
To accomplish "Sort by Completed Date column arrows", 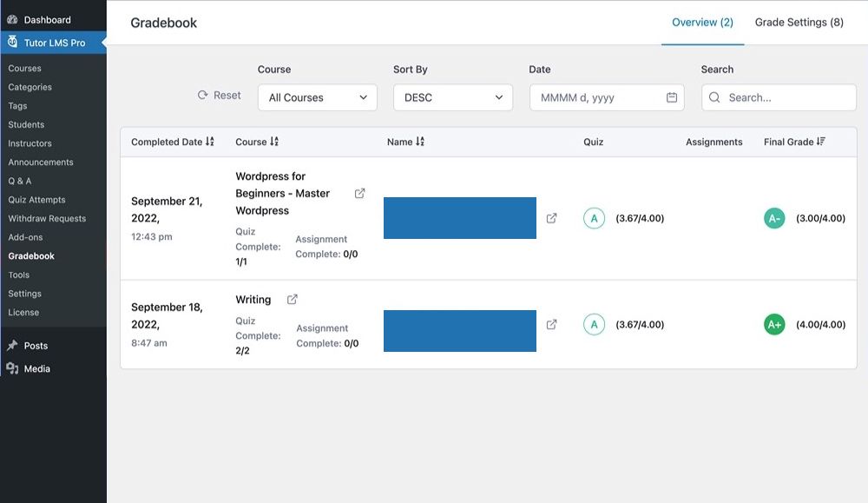I will [x=210, y=142].
